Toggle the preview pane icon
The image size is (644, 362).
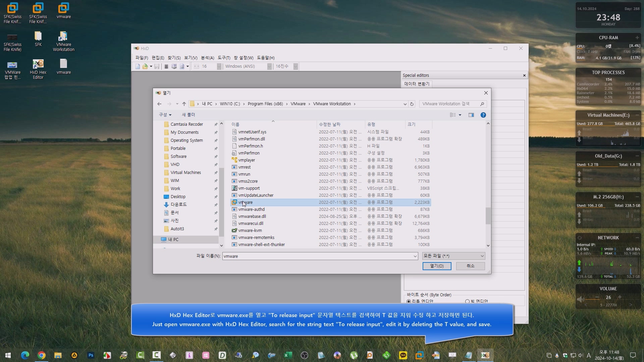[471, 115]
